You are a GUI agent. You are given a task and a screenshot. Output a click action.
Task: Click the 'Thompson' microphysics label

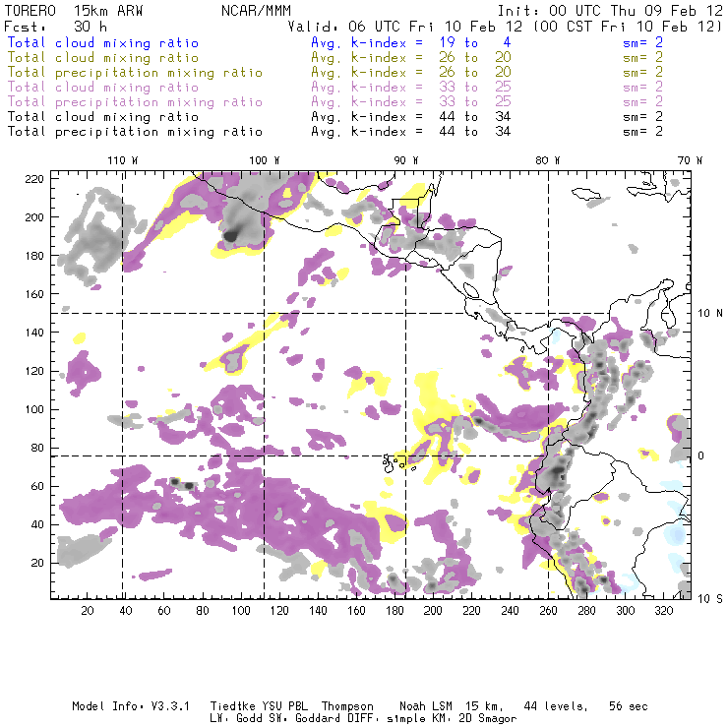click(x=347, y=706)
